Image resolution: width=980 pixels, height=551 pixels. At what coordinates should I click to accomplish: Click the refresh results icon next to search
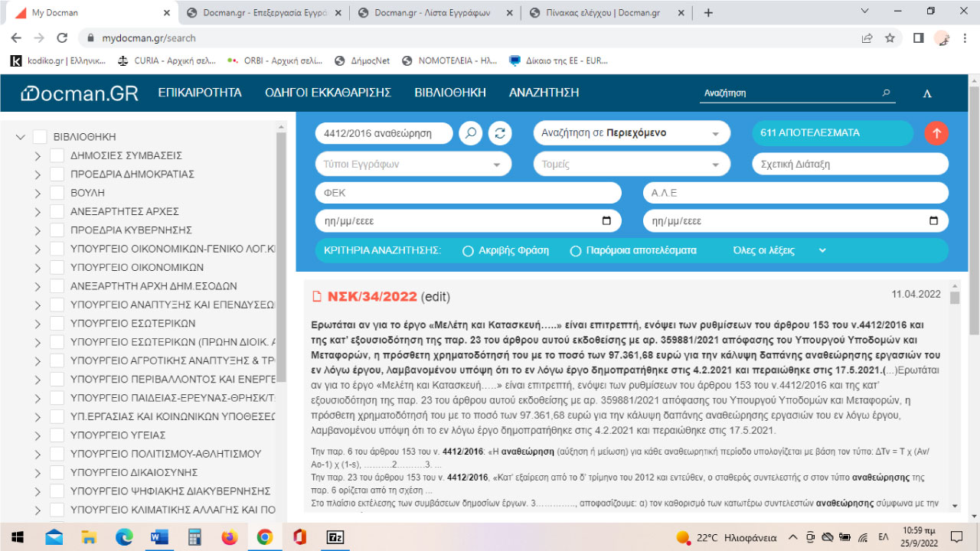click(499, 132)
